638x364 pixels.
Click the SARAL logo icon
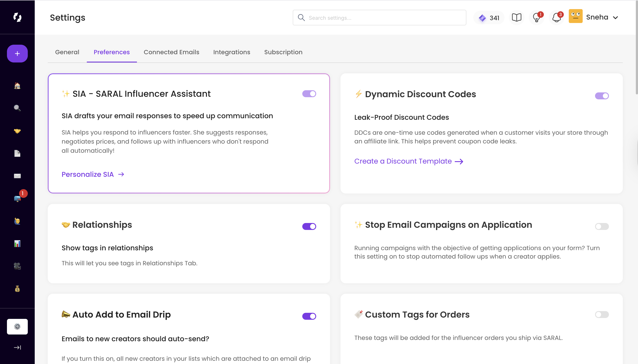17,17
